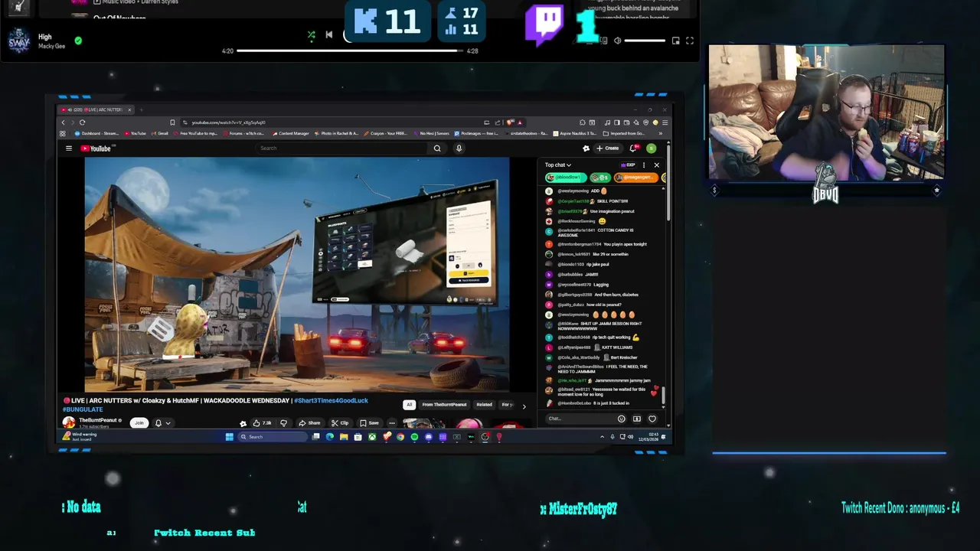Close the live chat panel with X

tap(656, 165)
